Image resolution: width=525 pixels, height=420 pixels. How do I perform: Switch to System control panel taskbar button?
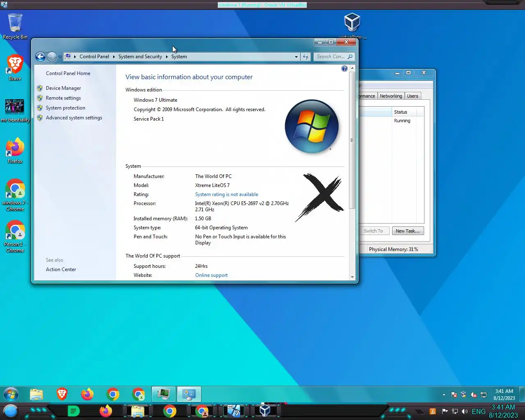(x=189, y=395)
